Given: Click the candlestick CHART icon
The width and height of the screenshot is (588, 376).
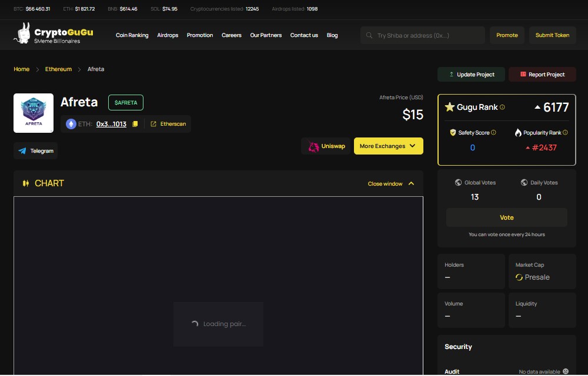Looking at the screenshot, I should [x=25, y=183].
